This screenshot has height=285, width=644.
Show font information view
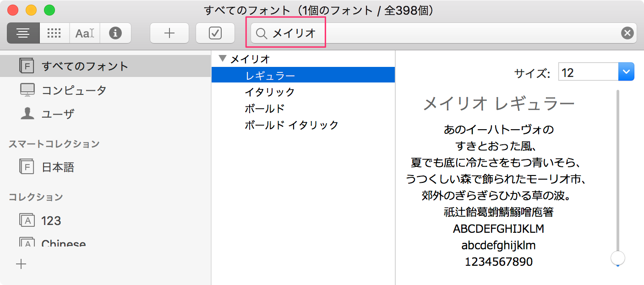pyautogui.click(x=115, y=33)
